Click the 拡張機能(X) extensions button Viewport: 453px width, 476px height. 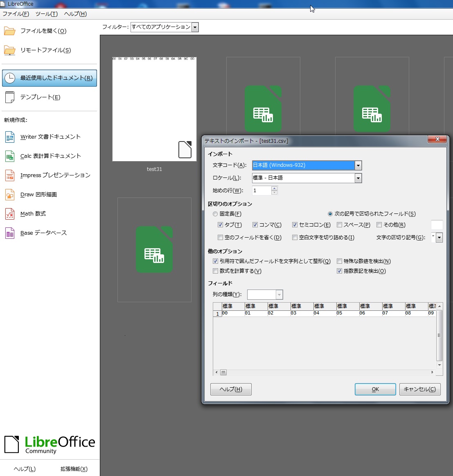[x=74, y=469]
